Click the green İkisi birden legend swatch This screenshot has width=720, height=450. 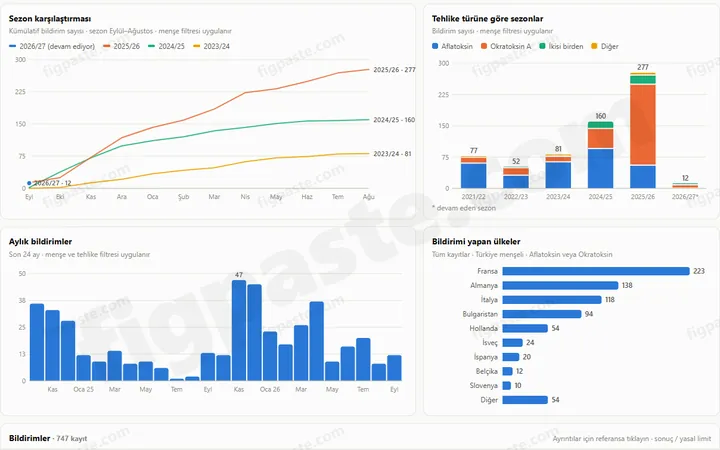542,46
